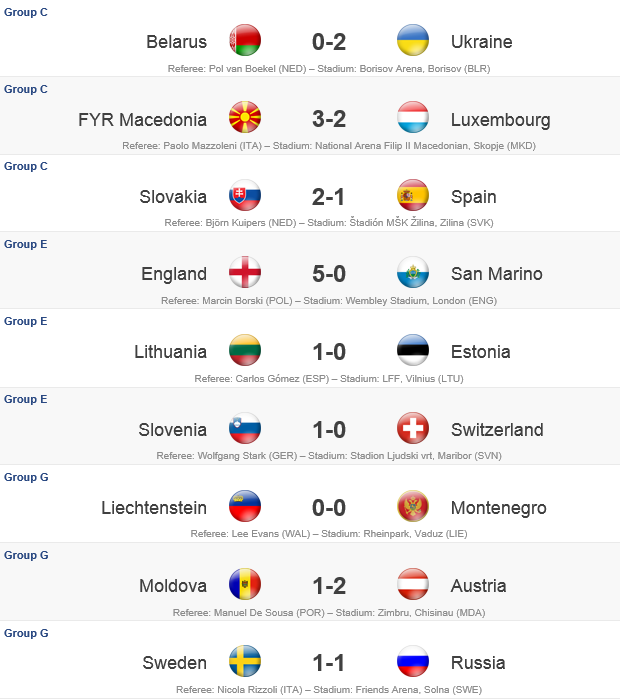Viewport: 620px width, 699px height.
Task: Select the FYR Macedonia flag icon
Action: click(245, 117)
